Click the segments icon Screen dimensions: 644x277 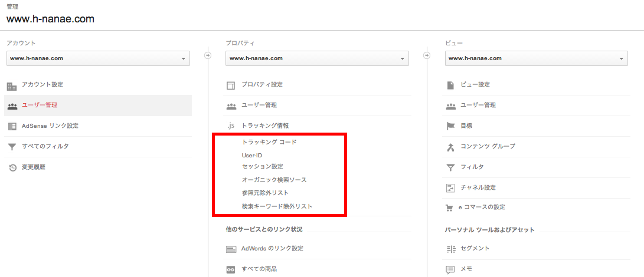450,249
